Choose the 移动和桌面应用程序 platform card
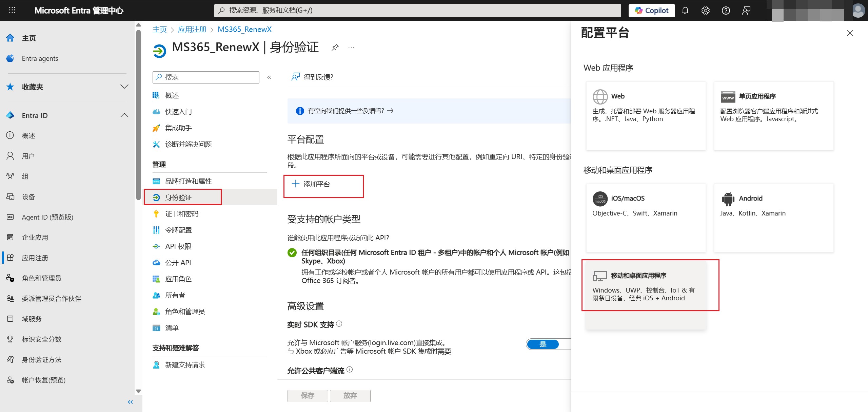The image size is (868, 412). click(646, 295)
